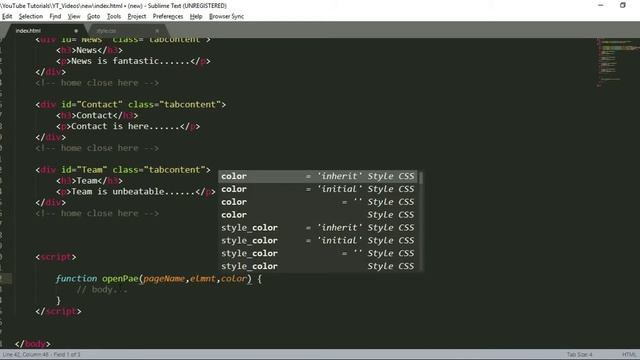Restore down the Sublime Text window
Image resolution: width=640 pixels, height=360 pixels.
coord(622,5)
